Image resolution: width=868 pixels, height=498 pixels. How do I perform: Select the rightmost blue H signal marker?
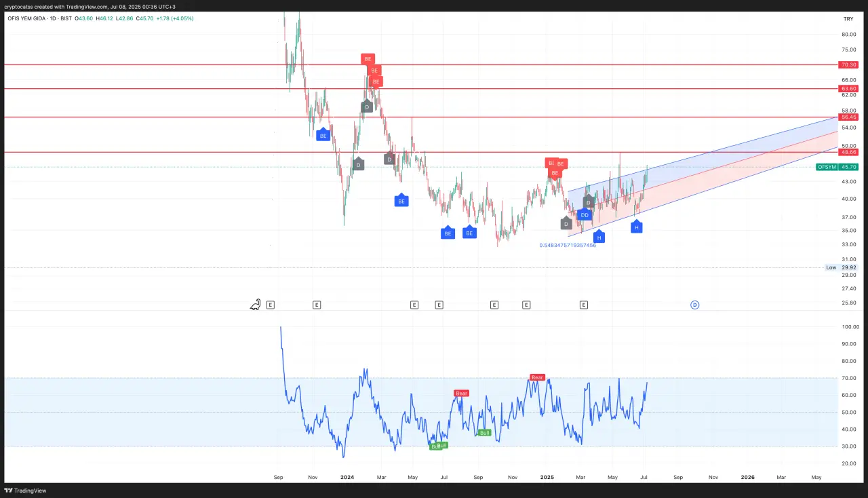coord(636,228)
